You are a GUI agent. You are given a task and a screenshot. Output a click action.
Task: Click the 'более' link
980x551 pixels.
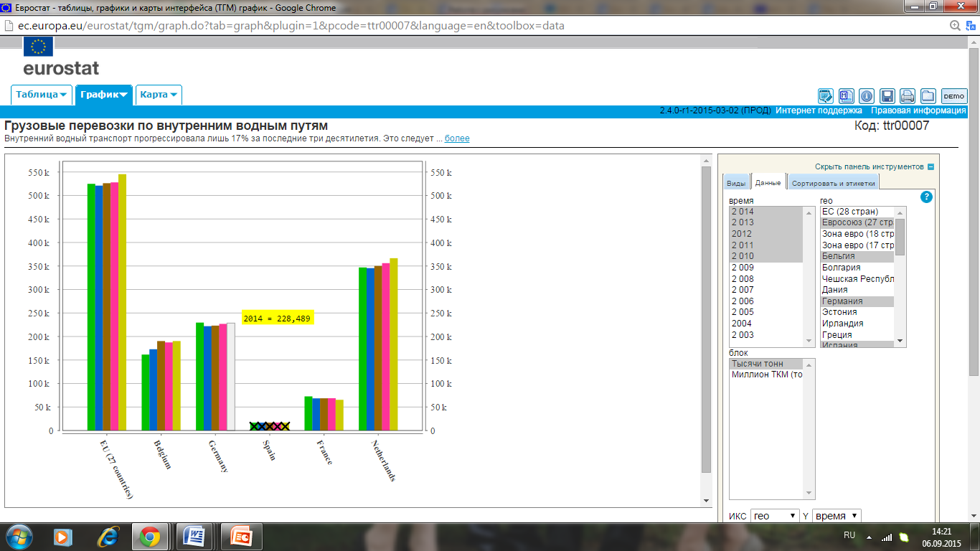457,138
